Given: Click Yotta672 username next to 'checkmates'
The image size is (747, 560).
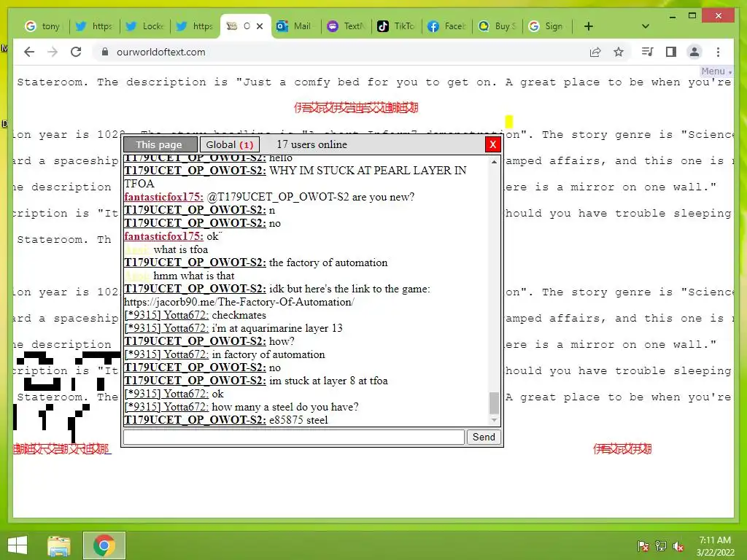Looking at the screenshot, I should point(166,315).
